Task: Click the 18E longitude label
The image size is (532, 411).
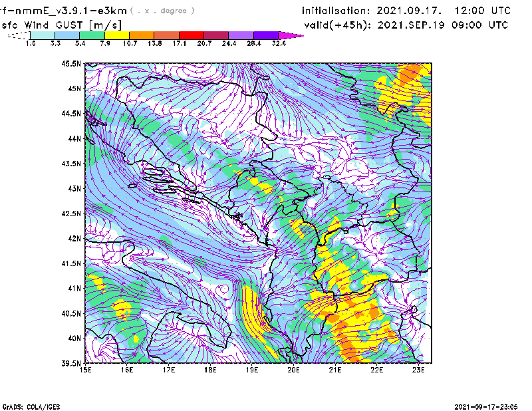Action: tap(210, 370)
